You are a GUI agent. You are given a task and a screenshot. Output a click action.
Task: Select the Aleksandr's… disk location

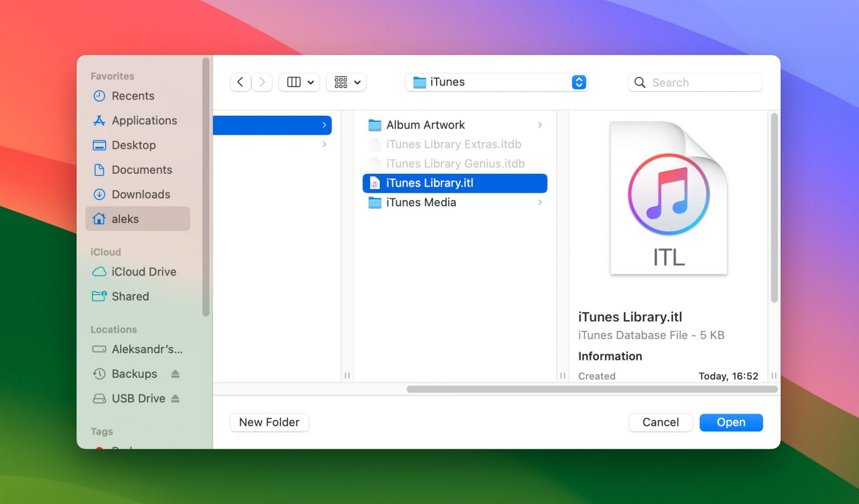coord(138,349)
